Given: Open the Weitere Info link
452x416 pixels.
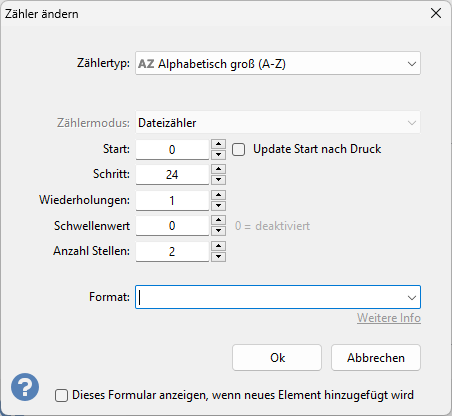Looking at the screenshot, I should coord(389,318).
